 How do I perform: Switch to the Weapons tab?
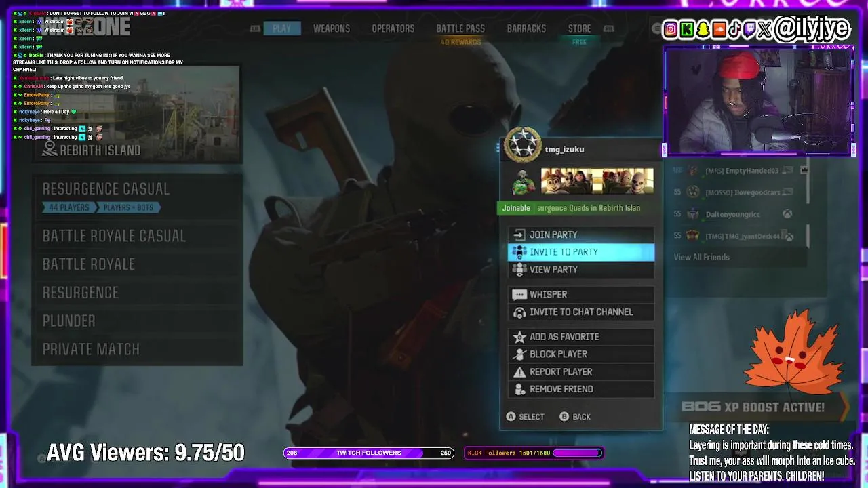click(x=332, y=28)
